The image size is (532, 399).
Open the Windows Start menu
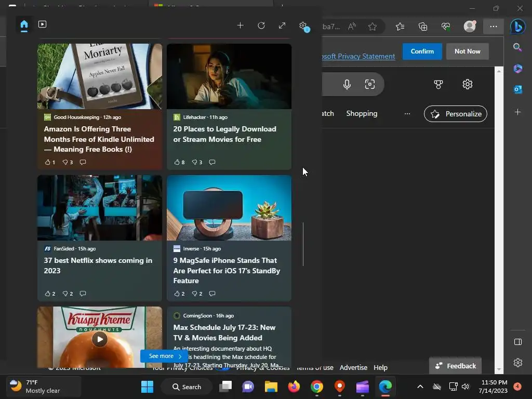coord(147,387)
